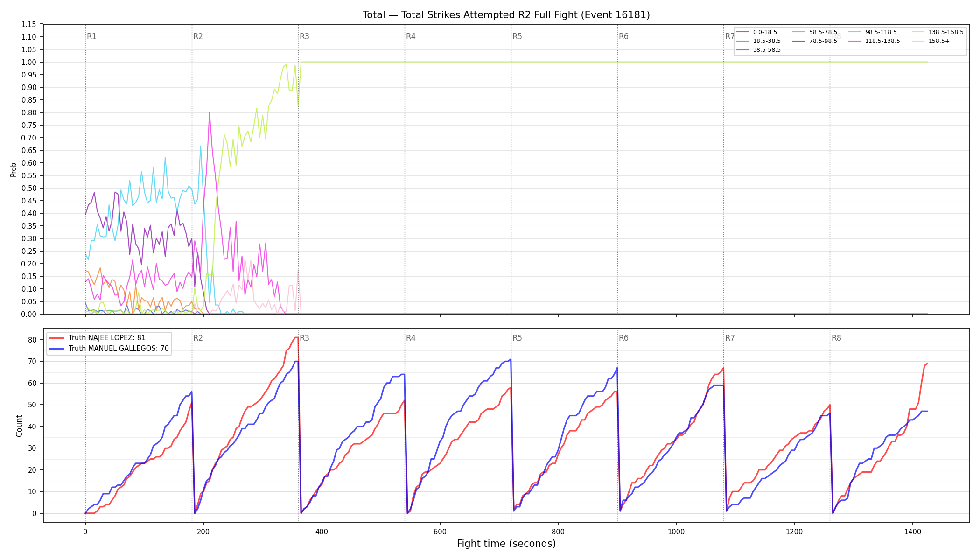Click the '1000' tick on time axis
The height and width of the screenshot is (560, 980).
tap(676, 531)
